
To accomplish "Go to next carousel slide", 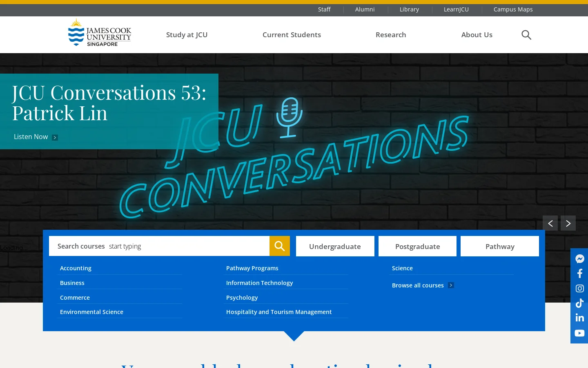I will pos(568,223).
